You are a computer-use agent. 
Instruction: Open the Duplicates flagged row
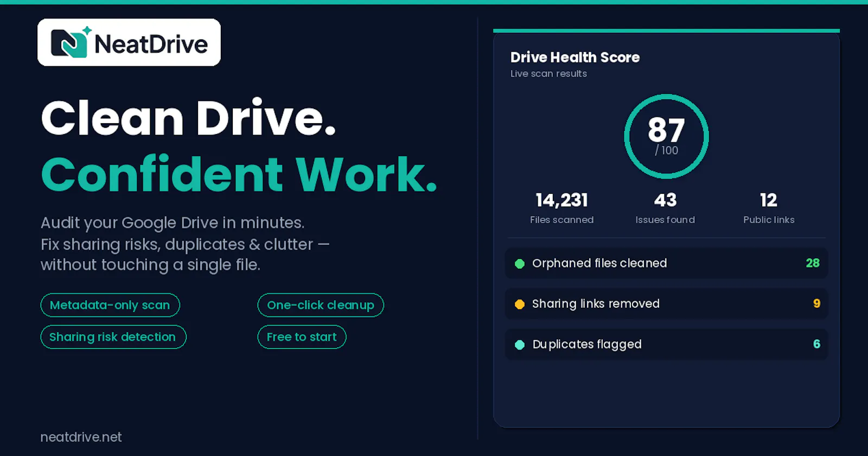(666, 344)
